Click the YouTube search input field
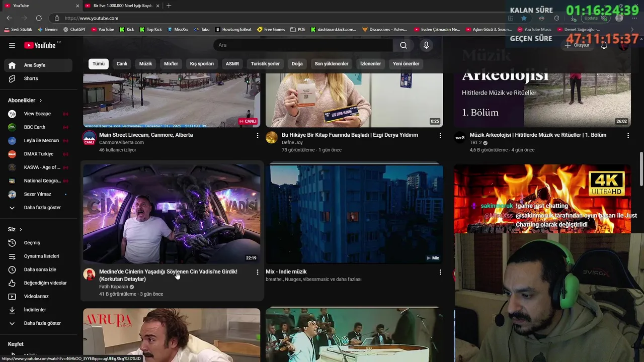 [x=303, y=45]
